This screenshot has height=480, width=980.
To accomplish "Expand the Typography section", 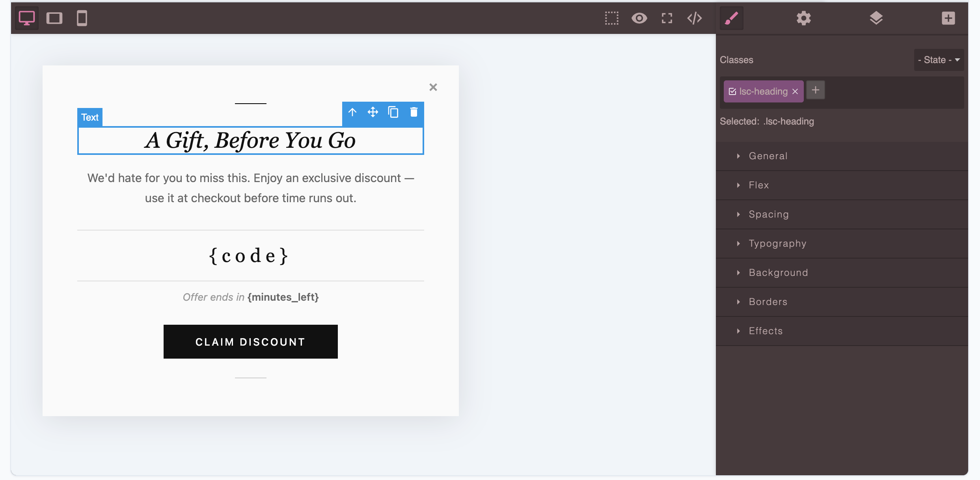I will (x=777, y=244).
